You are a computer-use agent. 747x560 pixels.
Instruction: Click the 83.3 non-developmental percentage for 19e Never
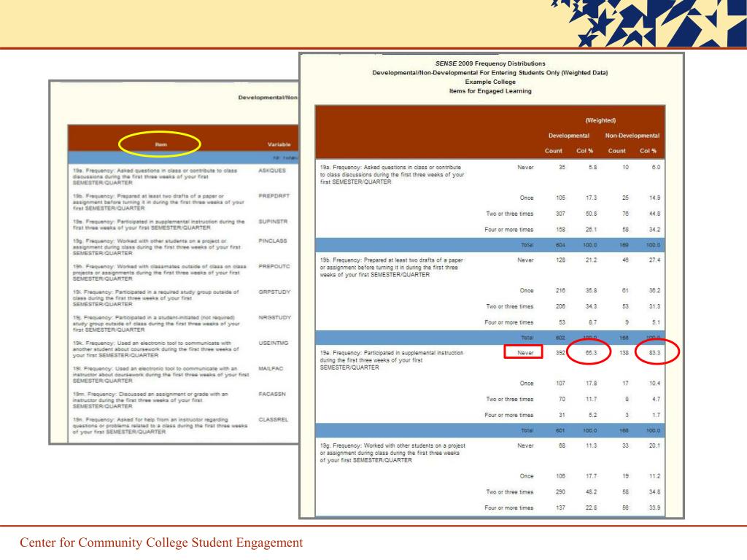pos(654,353)
